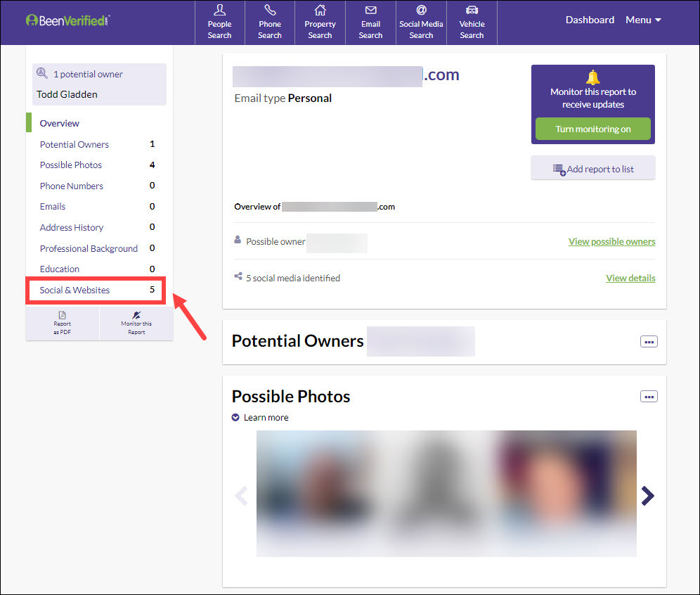Show previous possible photos
The height and width of the screenshot is (595, 700).
[241, 495]
